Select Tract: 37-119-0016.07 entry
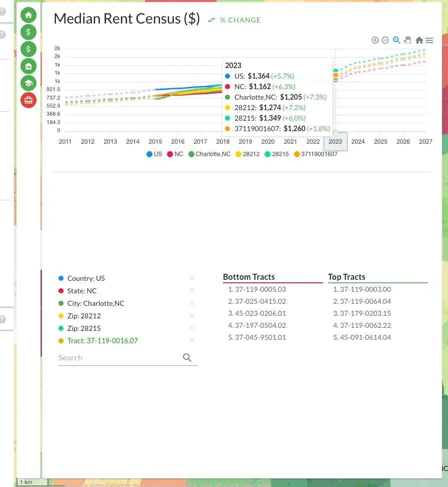448x487 pixels. (x=102, y=341)
